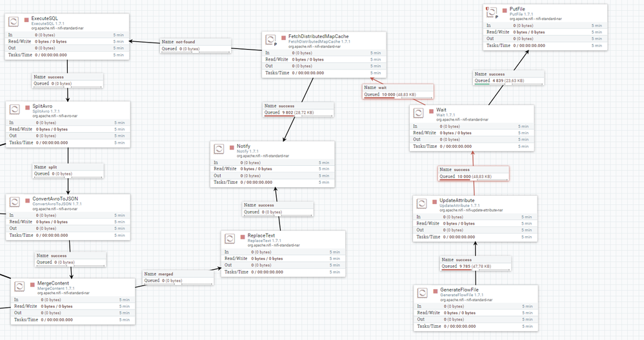Click the FetchDistributedMapCache processor title
Viewport: 644px width, 340px height.
coord(319,37)
